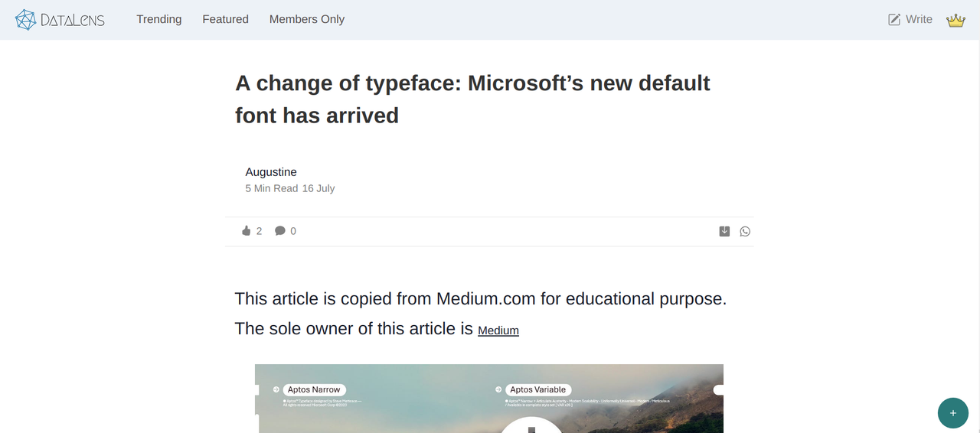This screenshot has width=980, height=433.
Task: Click the like count '2'
Action: 259,231
